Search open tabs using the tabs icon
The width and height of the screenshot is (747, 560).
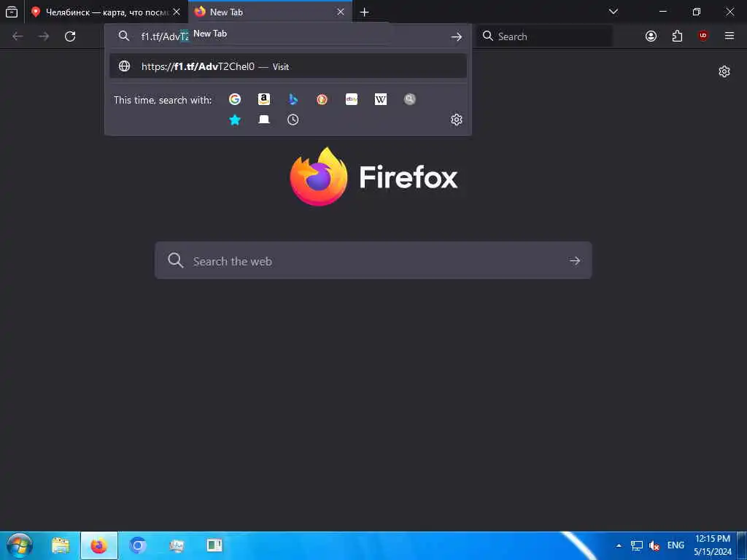click(264, 120)
